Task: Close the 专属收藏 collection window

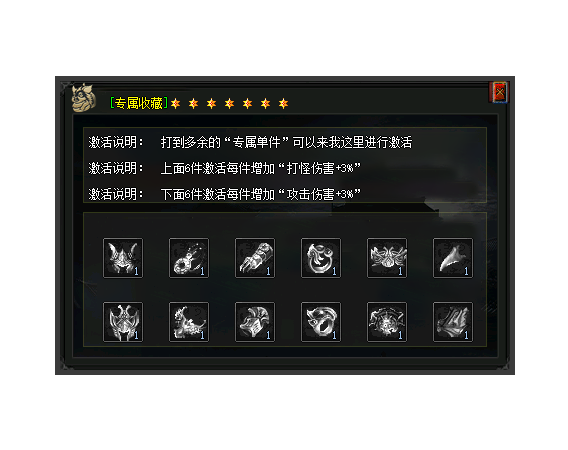Action: point(500,92)
